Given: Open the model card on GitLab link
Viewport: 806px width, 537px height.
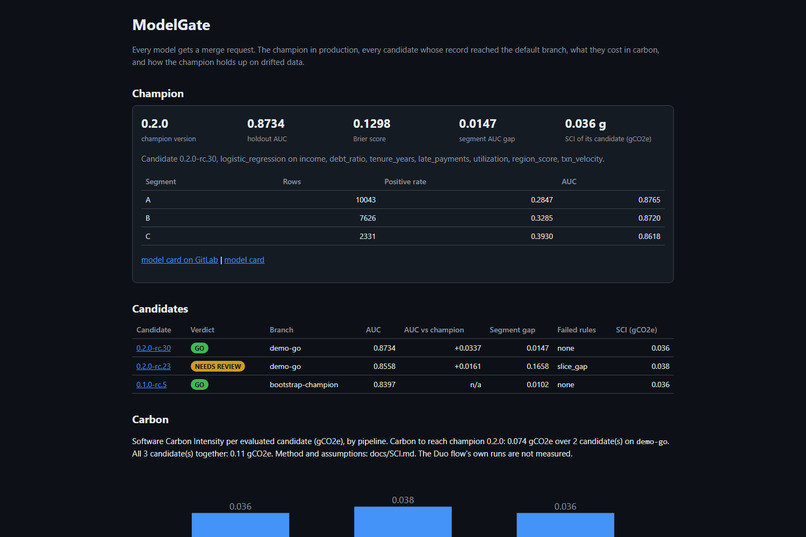Looking at the screenshot, I should click(179, 260).
